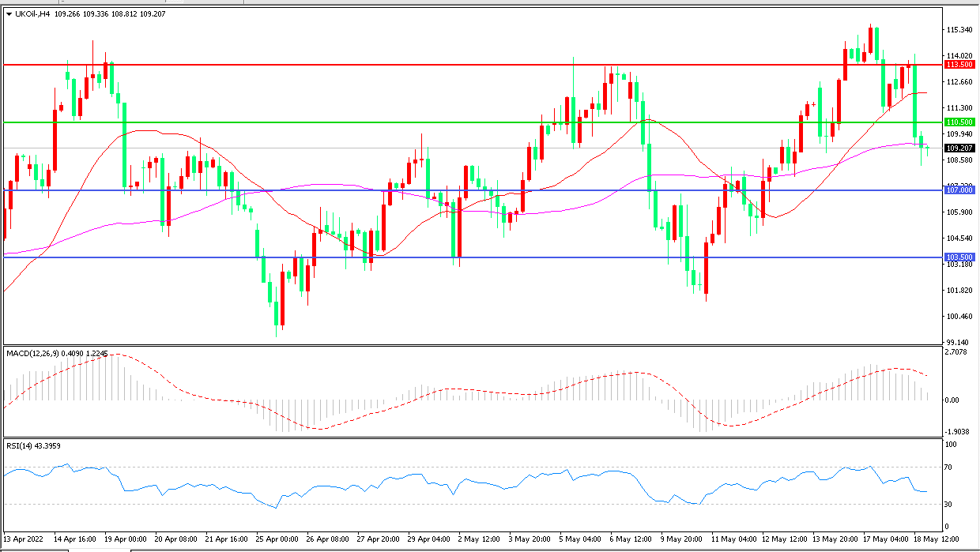Click the triangle arrow beside UKOil-,H4
The height and width of the screenshot is (552, 980).
click(x=9, y=14)
